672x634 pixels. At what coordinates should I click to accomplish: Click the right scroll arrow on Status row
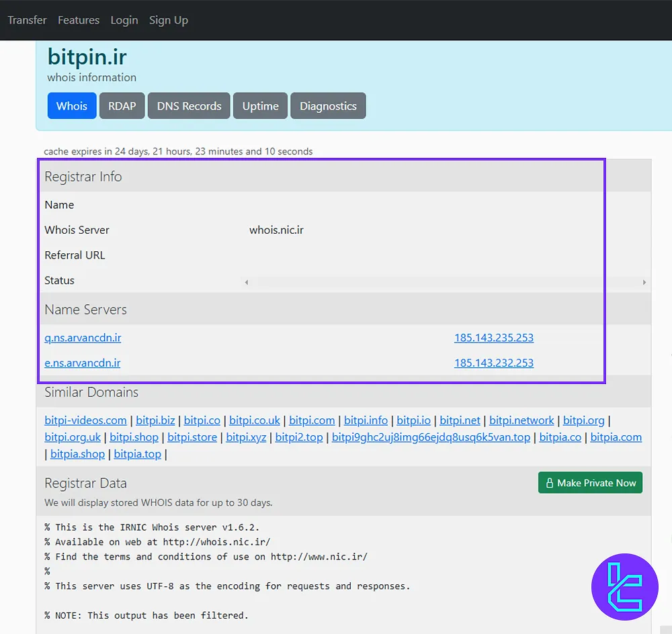[644, 282]
